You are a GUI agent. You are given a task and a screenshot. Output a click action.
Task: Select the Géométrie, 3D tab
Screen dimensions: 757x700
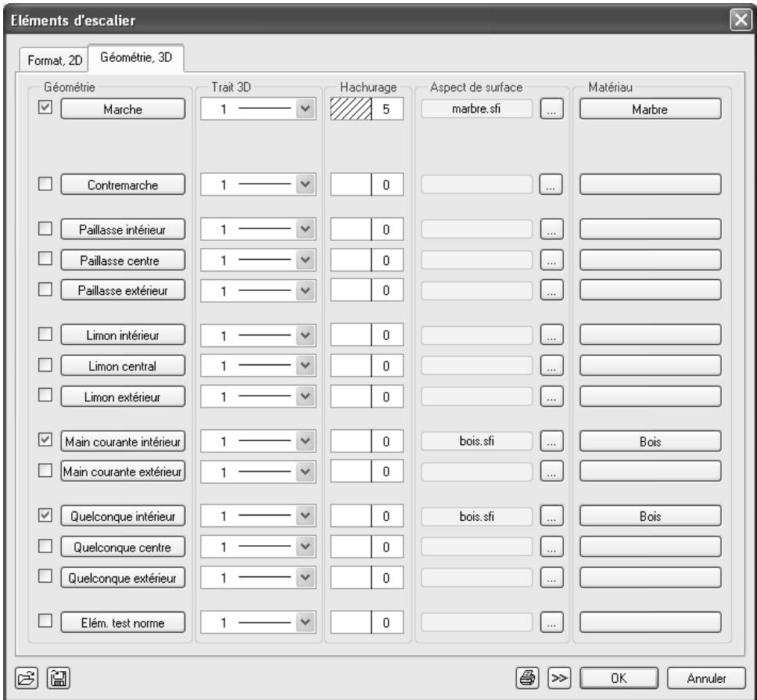point(135,58)
